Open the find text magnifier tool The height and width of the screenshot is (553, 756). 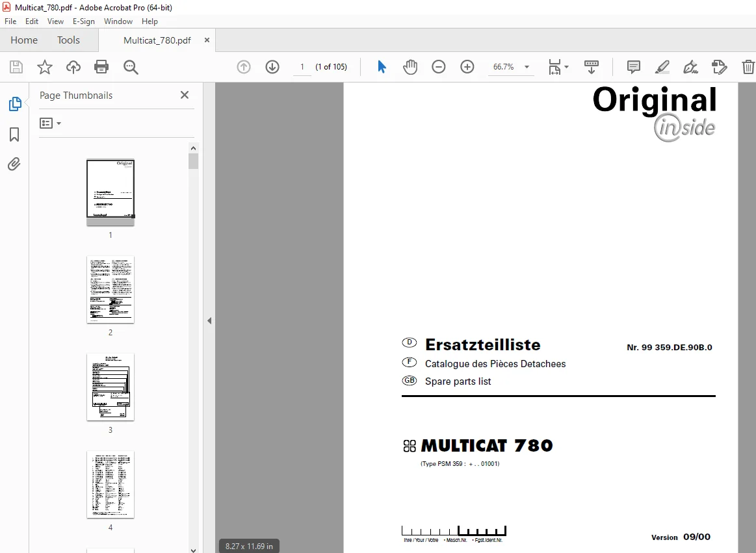131,67
